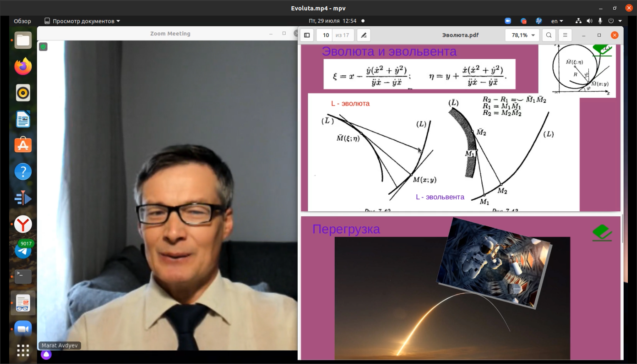Open the Files app in the dock
The height and width of the screenshot is (364, 637).
click(x=23, y=40)
